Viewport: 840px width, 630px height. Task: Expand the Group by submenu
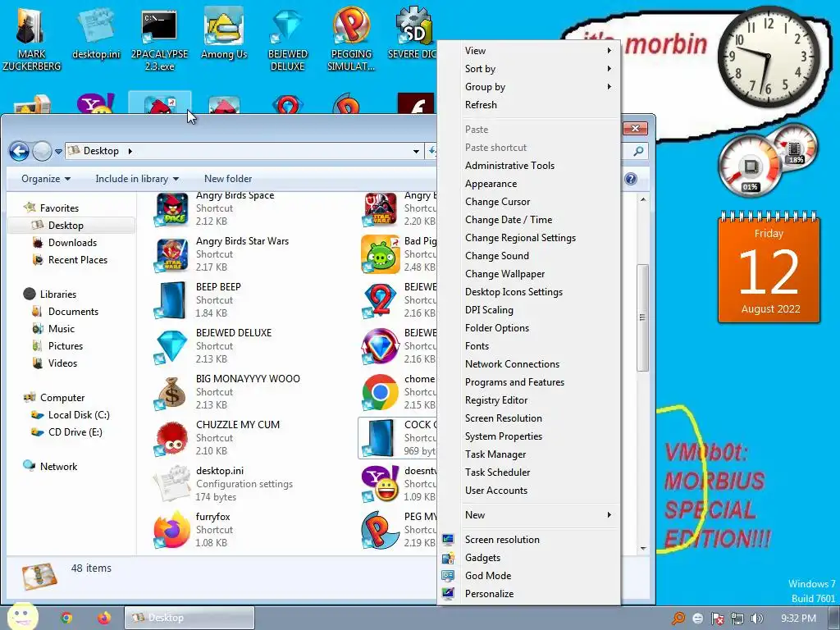coord(529,87)
